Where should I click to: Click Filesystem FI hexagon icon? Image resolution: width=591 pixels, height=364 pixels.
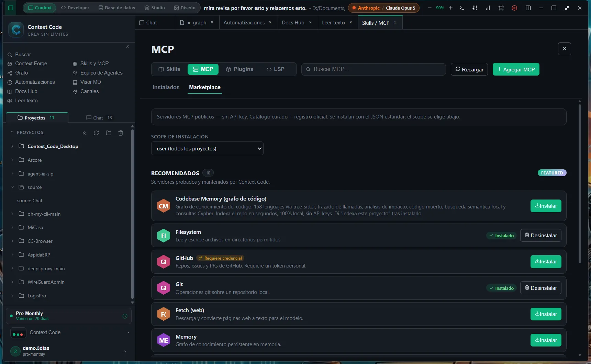[x=164, y=236]
